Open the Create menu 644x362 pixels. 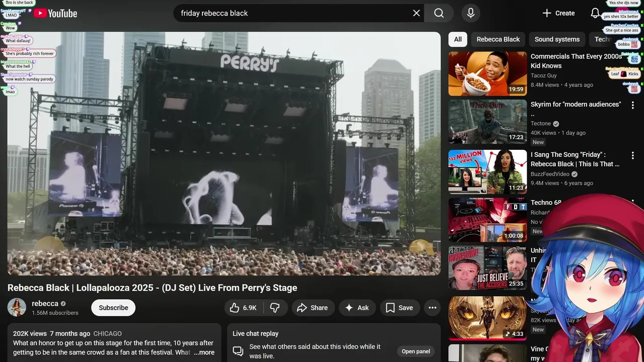(558, 13)
